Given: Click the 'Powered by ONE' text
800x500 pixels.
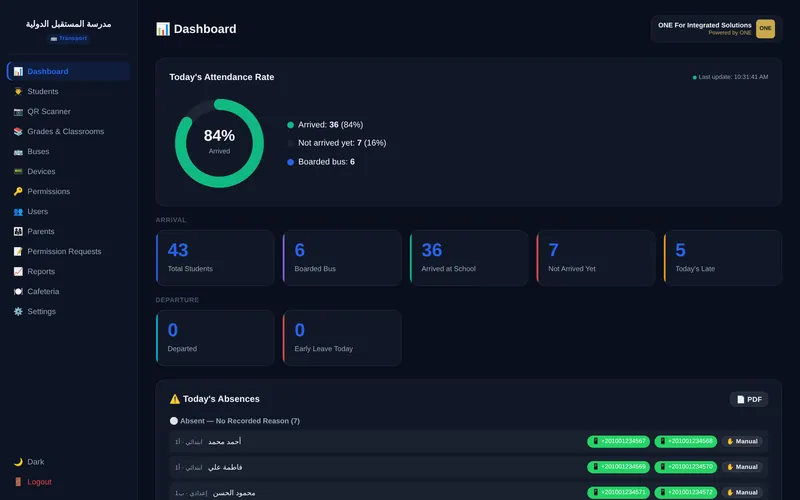Looking at the screenshot, I should pos(730,33).
